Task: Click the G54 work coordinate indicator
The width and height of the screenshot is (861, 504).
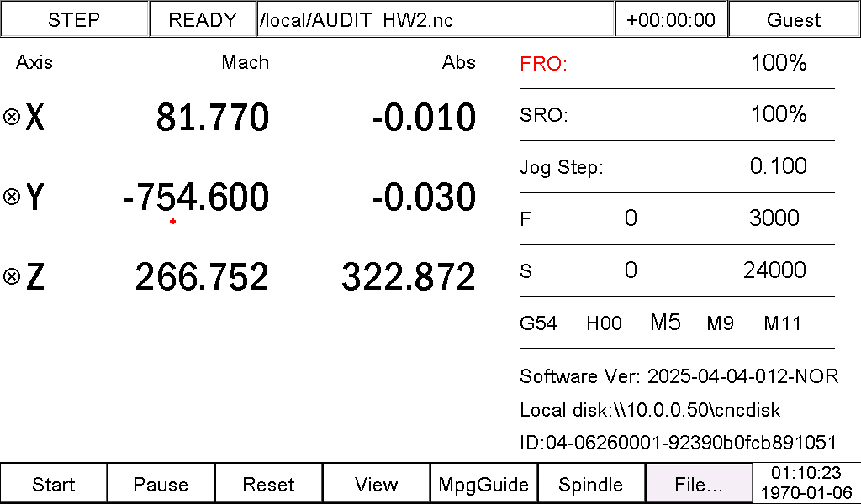Action: 538,323
